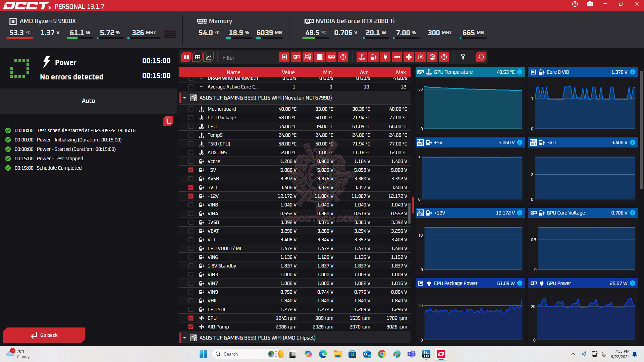The width and height of the screenshot is (644, 362).
Task: Toggle the CPU sensor filter icon
Action: 284,57
